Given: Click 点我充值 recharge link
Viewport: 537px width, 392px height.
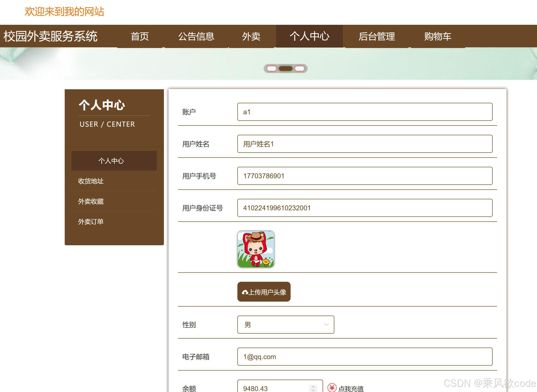Looking at the screenshot, I should click(351, 388).
